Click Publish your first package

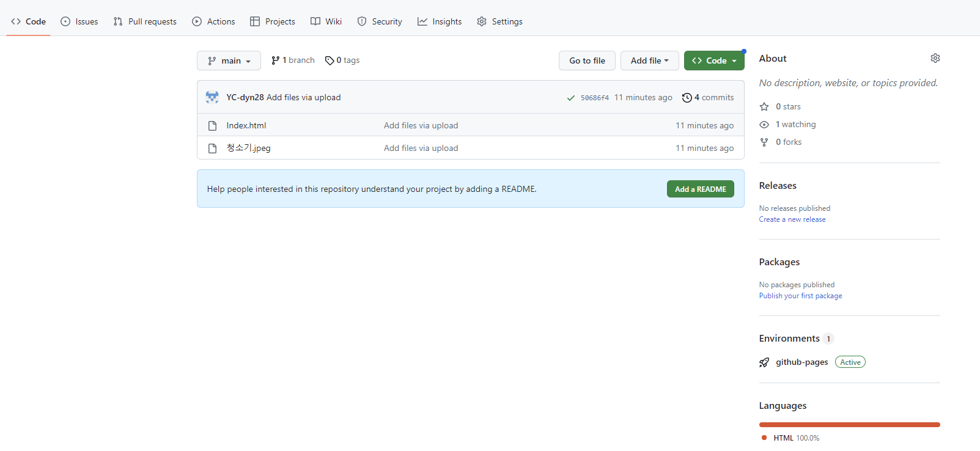coord(801,296)
